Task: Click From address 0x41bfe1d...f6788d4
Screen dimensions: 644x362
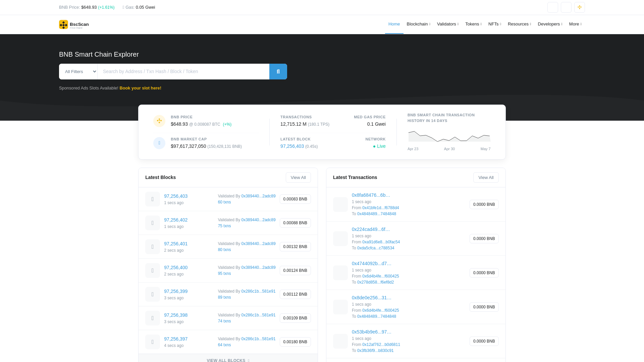Action: tap(381, 208)
